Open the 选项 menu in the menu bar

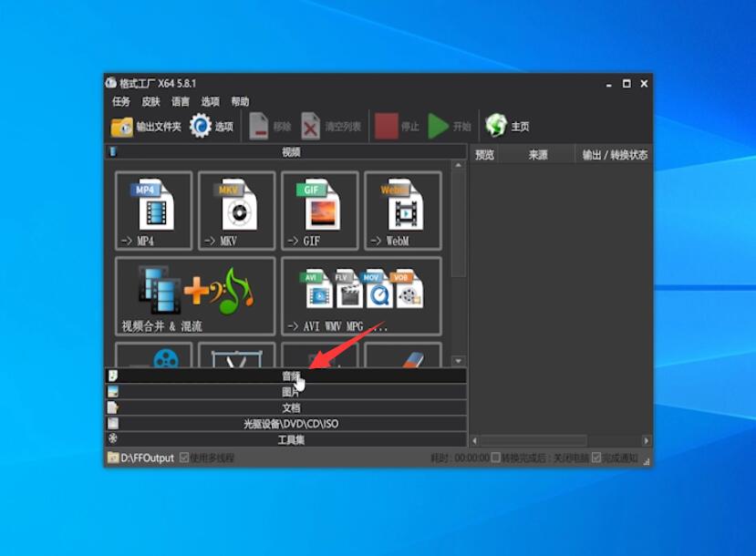point(211,101)
